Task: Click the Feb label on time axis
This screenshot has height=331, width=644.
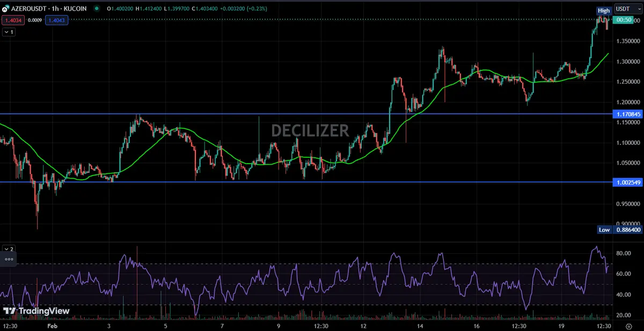Action: 52,326
